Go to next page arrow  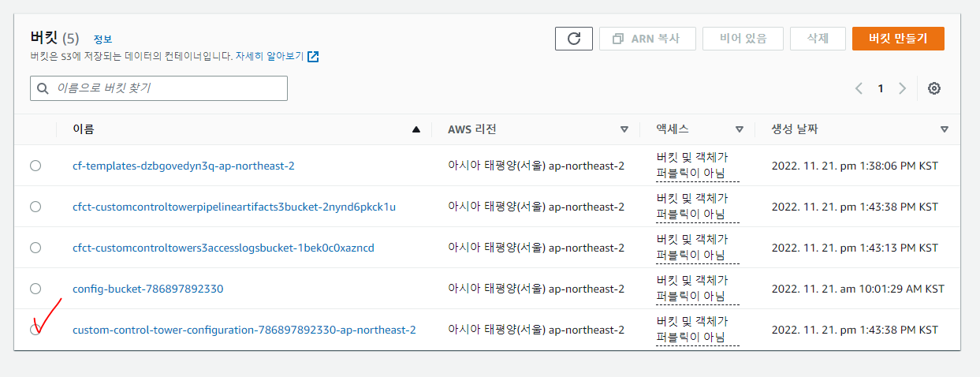click(903, 88)
